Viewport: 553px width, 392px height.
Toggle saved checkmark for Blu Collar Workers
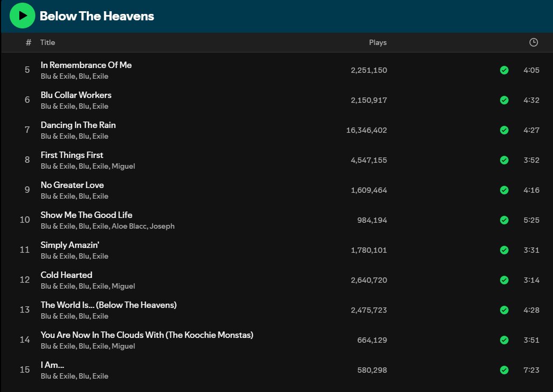click(x=504, y=100)
